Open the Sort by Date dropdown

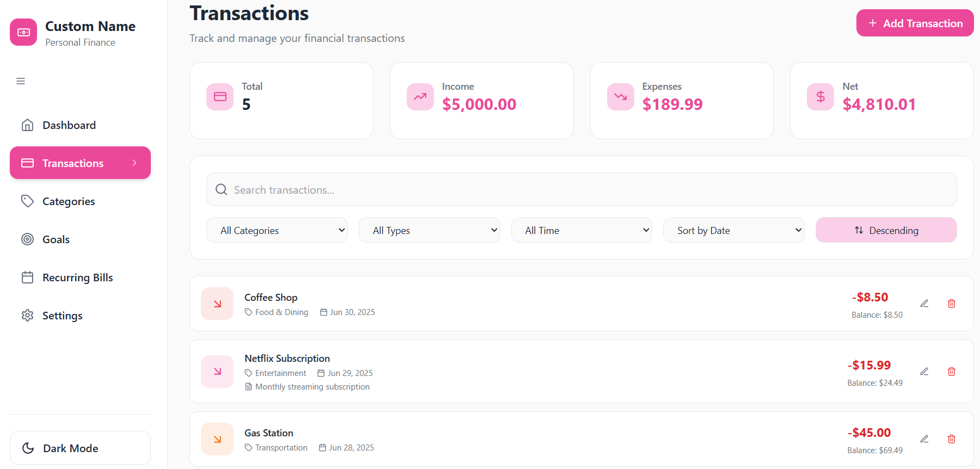click(733, 230)
